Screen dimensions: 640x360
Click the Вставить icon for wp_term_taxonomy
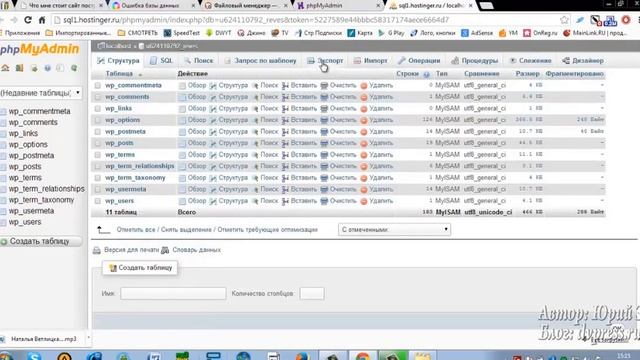click(286, 178)
